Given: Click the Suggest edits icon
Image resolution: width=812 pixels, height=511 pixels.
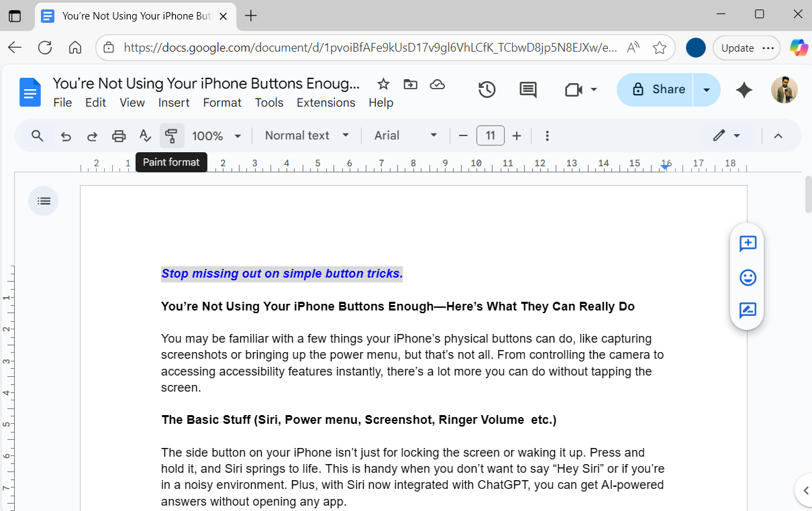Looking at the screenshot, I should pos(748,310).
